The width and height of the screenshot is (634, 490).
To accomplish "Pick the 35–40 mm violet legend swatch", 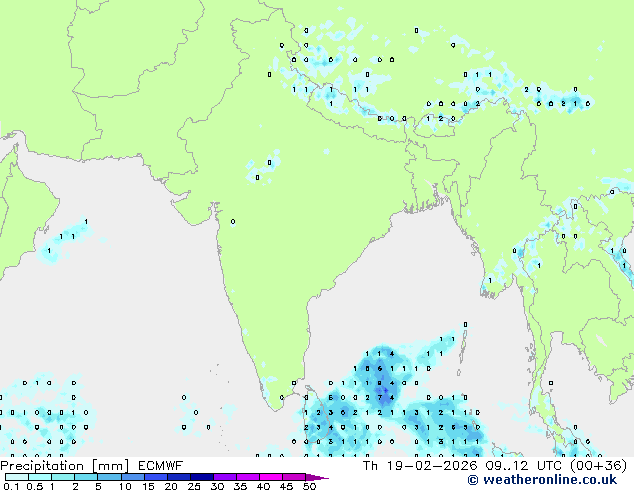I will 248,477.
